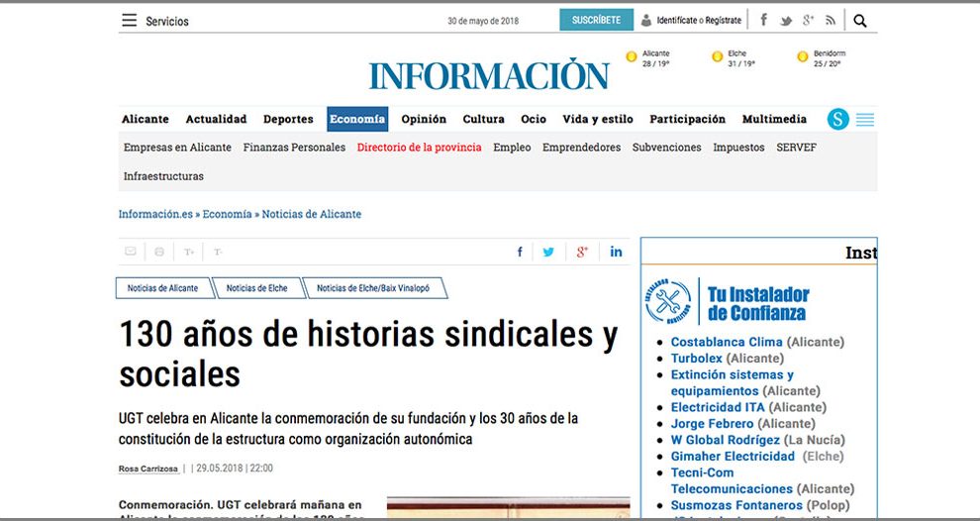The image size is (980, 521).
Task: Click the search magnifier icon
Action: [x=859, y=21]
